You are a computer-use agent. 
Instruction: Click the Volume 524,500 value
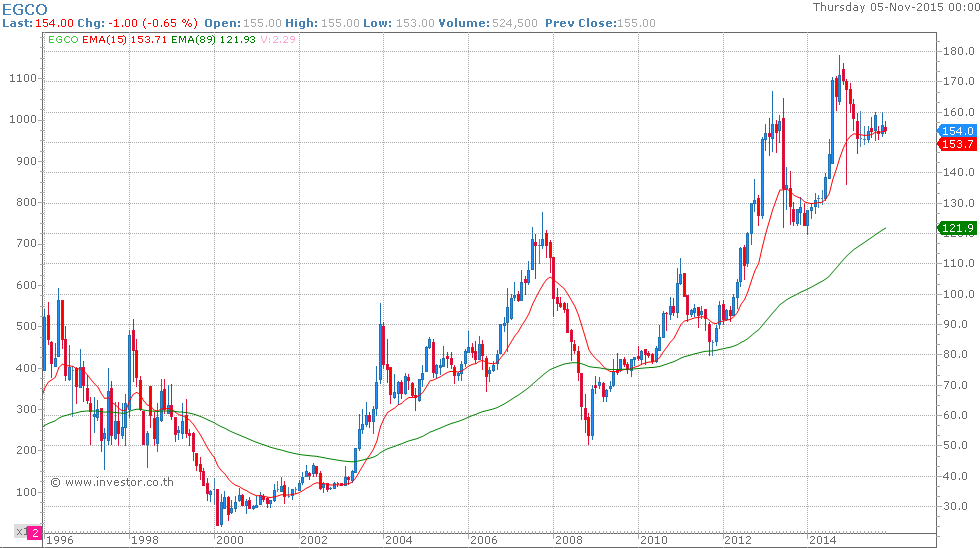pyautogui.click(x=515, y=23)
